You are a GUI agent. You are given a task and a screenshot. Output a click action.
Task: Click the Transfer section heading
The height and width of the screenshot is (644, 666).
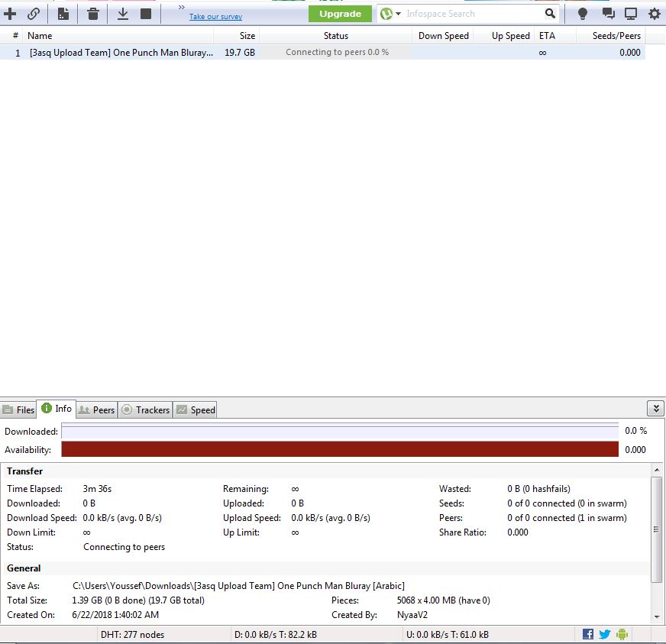(x=24, y=471)
